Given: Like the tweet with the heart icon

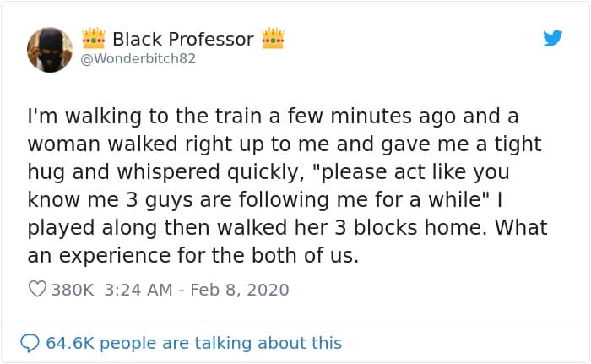Looking at the screenshot, I should click(x=37, y=290).
